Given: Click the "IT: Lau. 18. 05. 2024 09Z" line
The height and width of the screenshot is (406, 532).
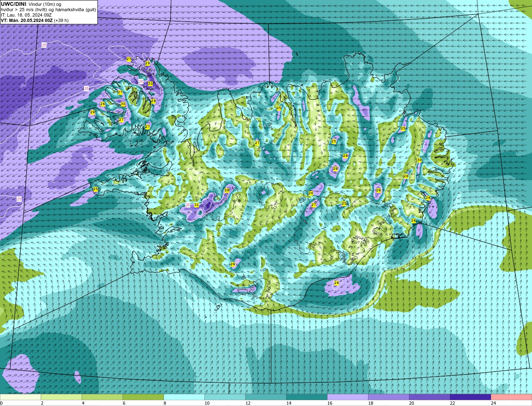Looking at the screenshot, I should click(x=27, y=15).
